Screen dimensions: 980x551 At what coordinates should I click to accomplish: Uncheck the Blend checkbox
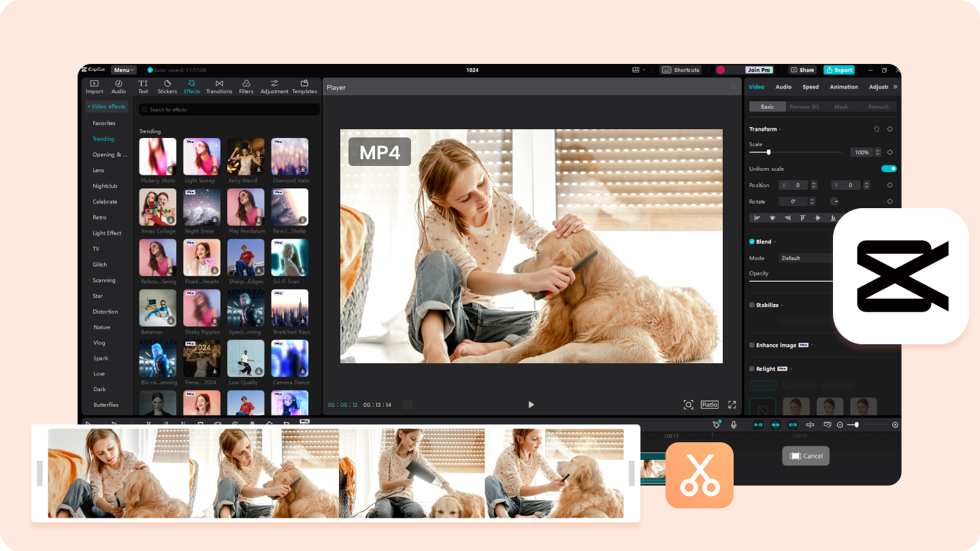pyautogui.click(x=752, y=241)
